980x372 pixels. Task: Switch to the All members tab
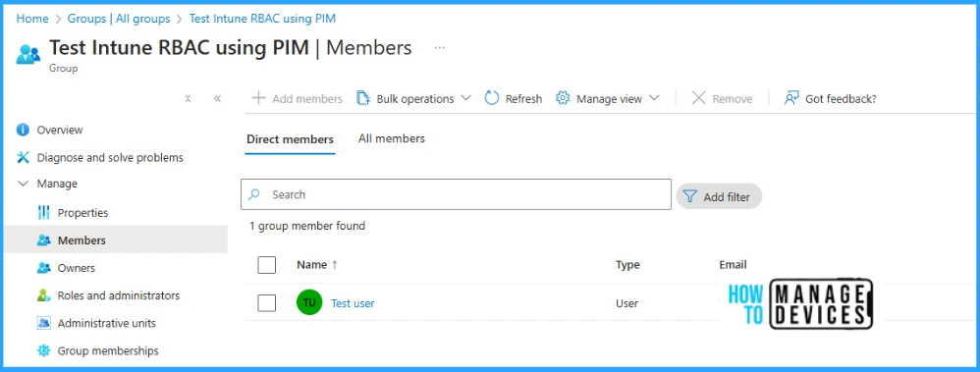pyautogui.click(x=391, y=138)
